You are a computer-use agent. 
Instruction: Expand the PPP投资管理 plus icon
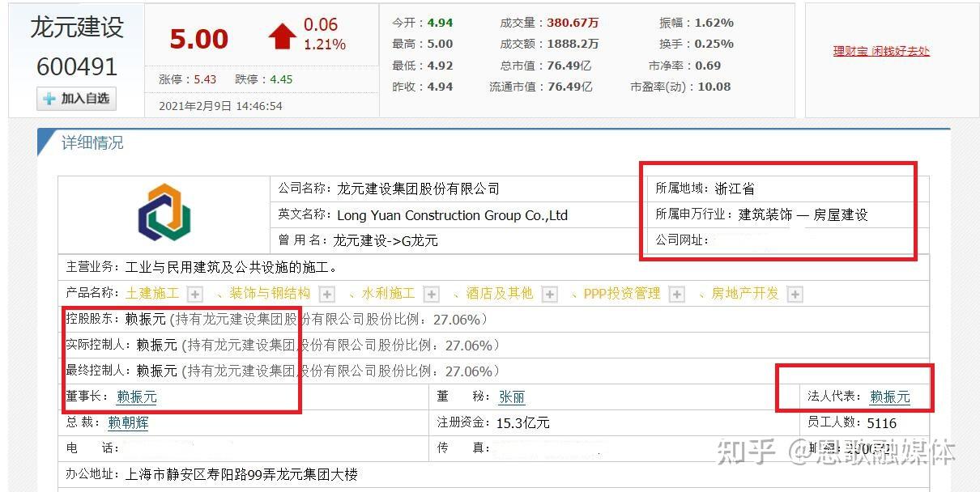click(677, 294)
